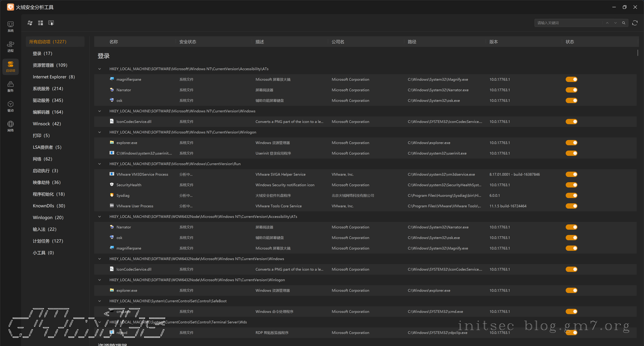Select 系统服务 (214) category
The width and height of the screenshot is (644, 346).
click(x=48, y=89)
